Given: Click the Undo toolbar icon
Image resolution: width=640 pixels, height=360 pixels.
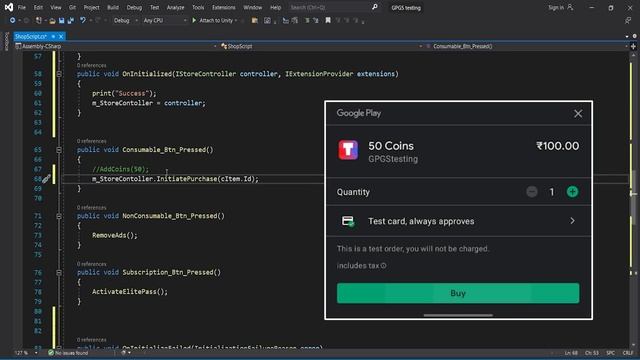Looking at the screenshot, I should tap(83, 20).
